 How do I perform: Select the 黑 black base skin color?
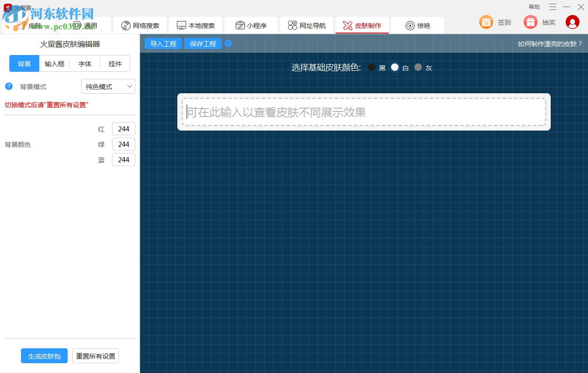(x=371, y=67)
